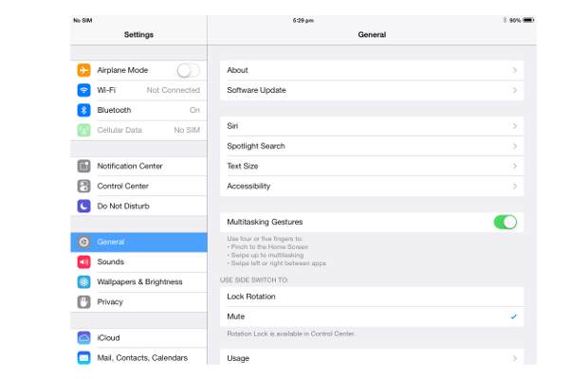The height and width of the screenshot is (379, 588).
Task: Tap the Do Not Disturb moon icon
Action: (x=83, y=206)
